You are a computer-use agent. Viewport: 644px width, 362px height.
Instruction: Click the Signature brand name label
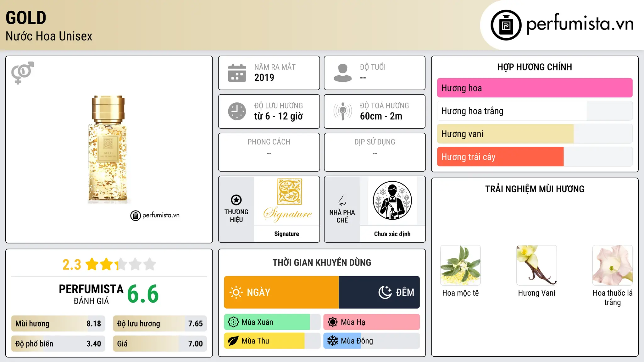pyautogui.click(x=286, y=234)
